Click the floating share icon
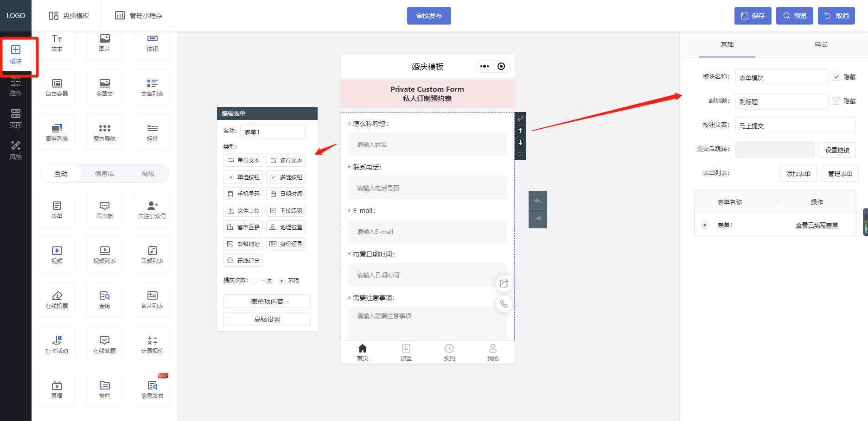This screenshot has height=421, width=868. pyautogui.click(x=504, y=283)
